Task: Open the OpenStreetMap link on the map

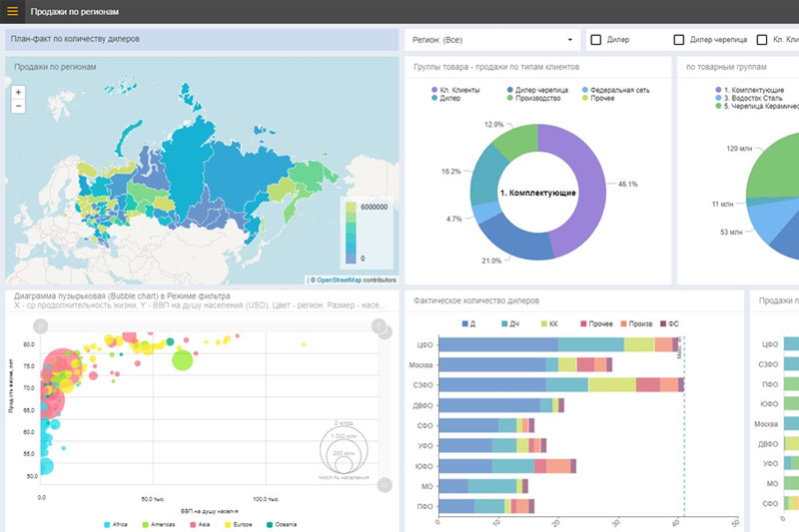Action: click(x=339, y=280)
